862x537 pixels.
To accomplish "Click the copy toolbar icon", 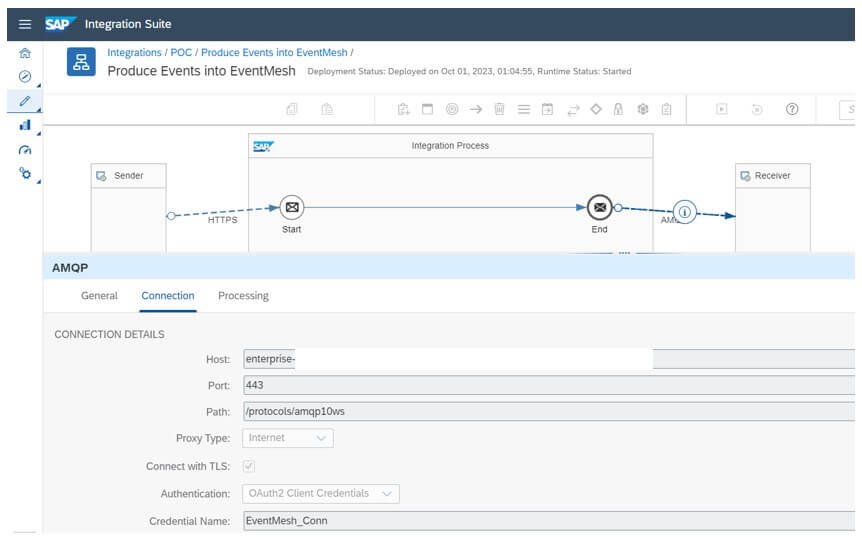I will pyautogui.click(x=292, y=109).
